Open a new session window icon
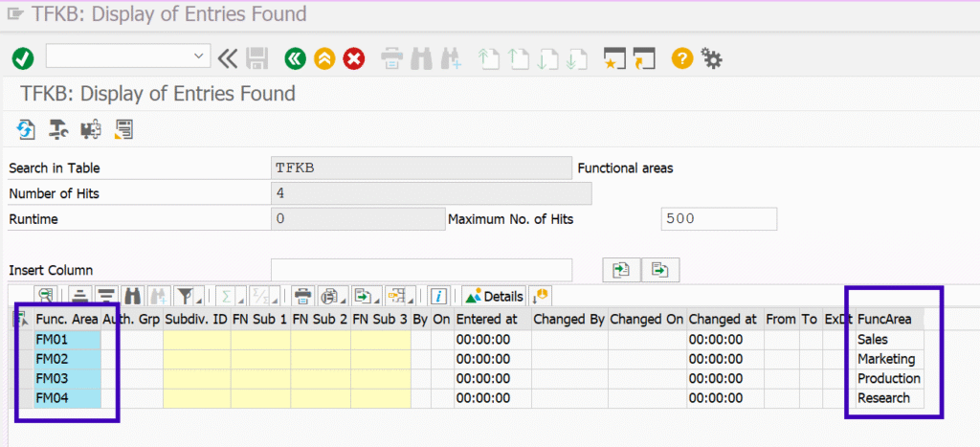This screenshot has width=980, height=447. (614, 59)
